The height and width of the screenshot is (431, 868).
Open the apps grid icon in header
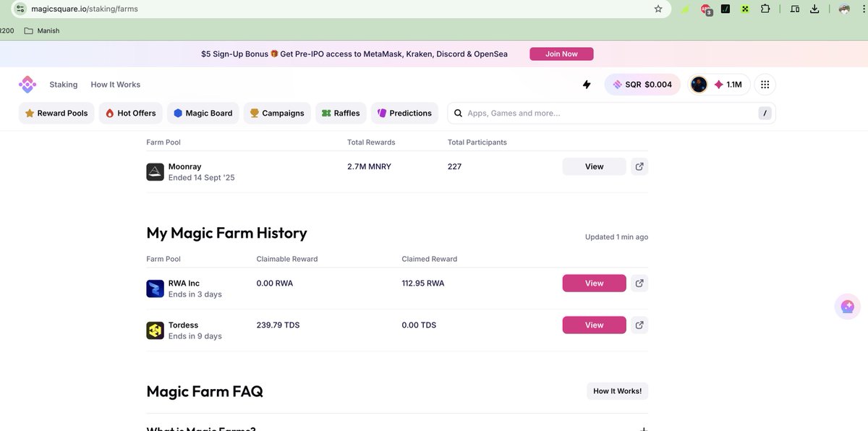pyautogui.click(x=765, y=85)
